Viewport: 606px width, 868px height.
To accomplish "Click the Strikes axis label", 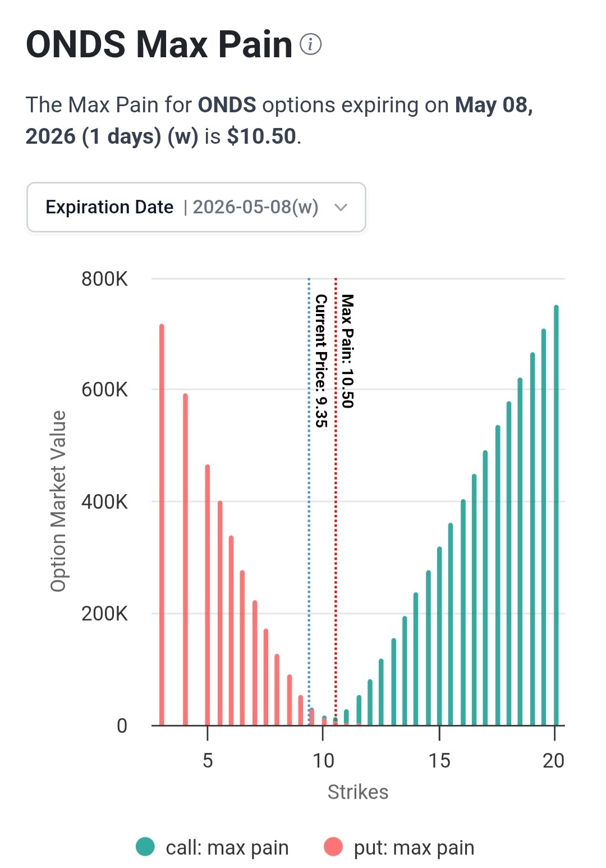I will [x=358, y=792].
